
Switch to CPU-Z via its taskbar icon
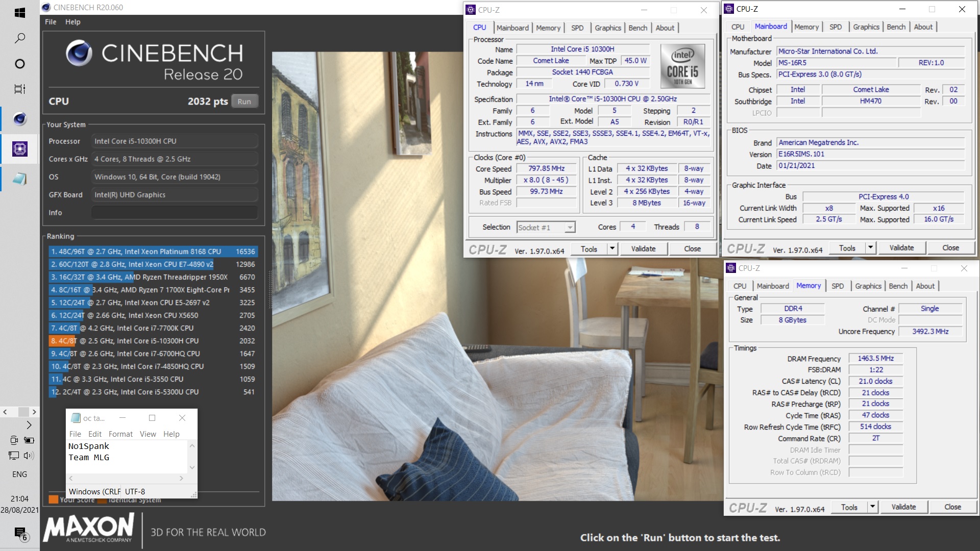(19, 149)
